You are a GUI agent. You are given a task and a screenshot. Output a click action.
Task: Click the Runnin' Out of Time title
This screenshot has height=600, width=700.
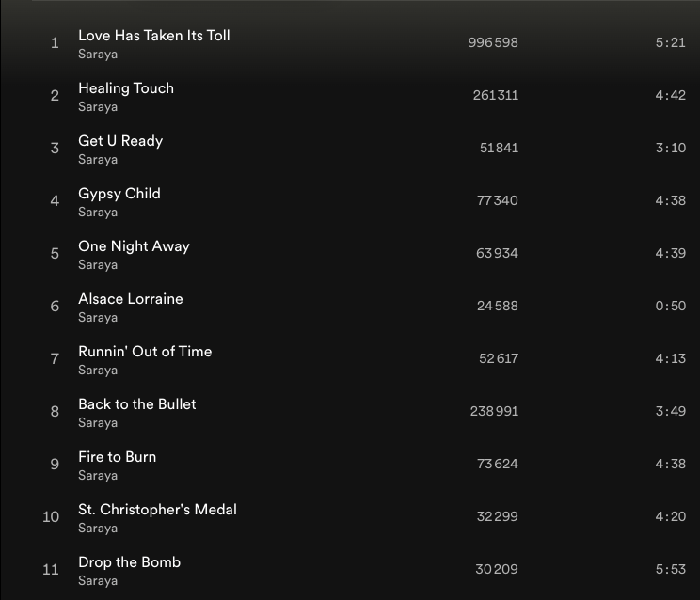[x=145, y=352]
